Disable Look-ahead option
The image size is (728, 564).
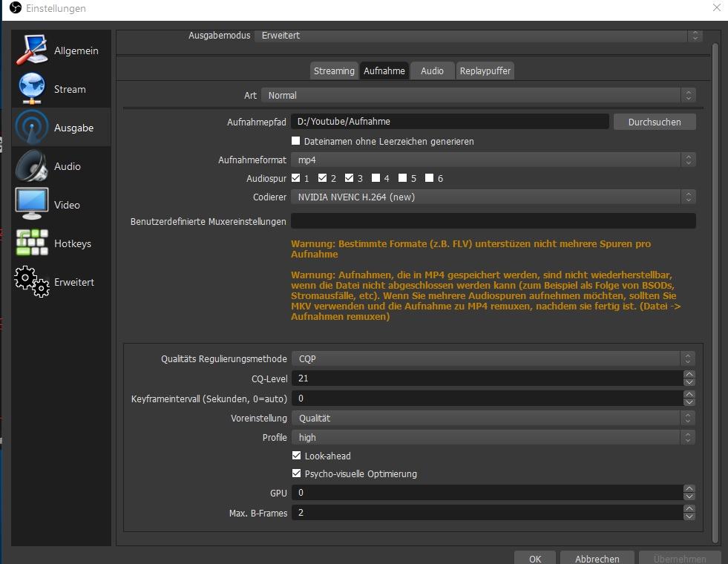(x=297, y=456)
